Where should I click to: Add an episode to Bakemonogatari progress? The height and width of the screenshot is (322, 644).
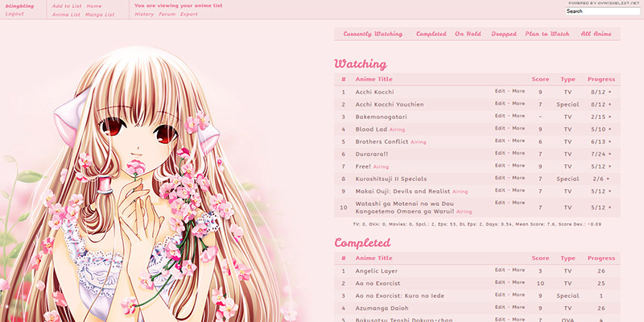[x=609, y=117]
